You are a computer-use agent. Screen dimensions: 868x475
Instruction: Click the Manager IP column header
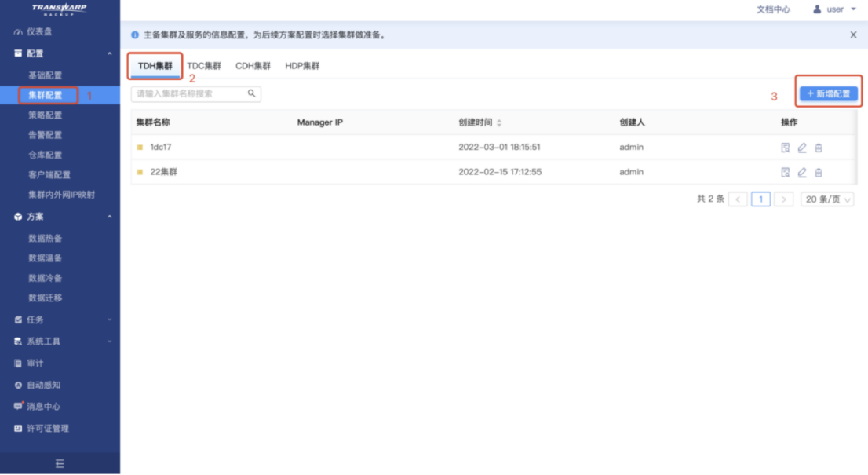pos(320,122)
